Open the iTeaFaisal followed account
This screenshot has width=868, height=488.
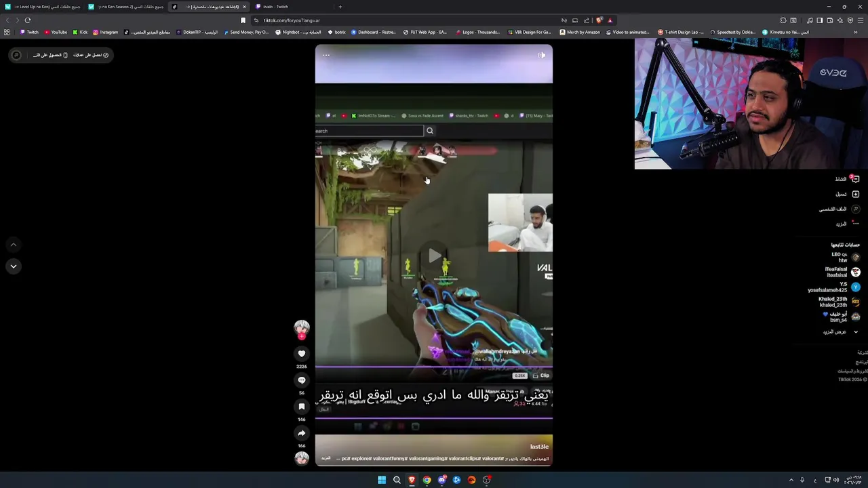pos(842,272)
